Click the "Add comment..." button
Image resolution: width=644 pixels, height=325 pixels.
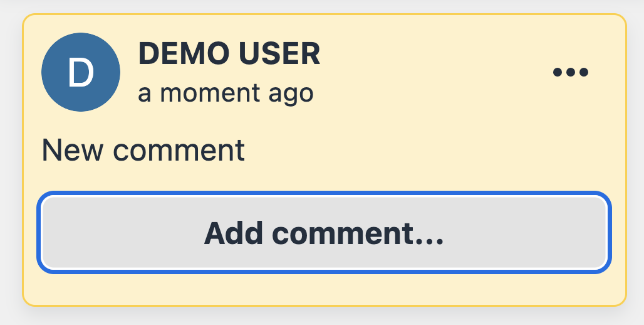tap(324, 233)
